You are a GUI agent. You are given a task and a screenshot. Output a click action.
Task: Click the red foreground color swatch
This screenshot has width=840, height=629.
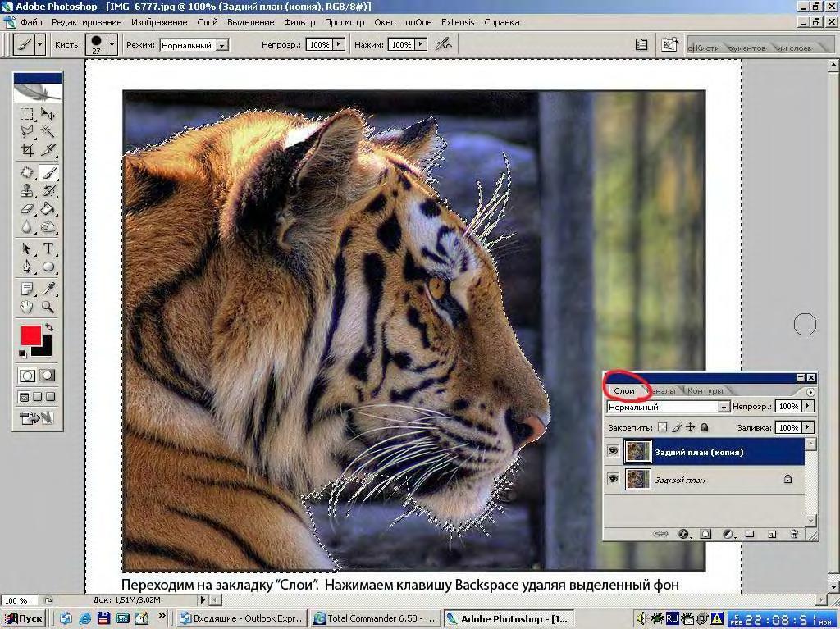point(30,335)
